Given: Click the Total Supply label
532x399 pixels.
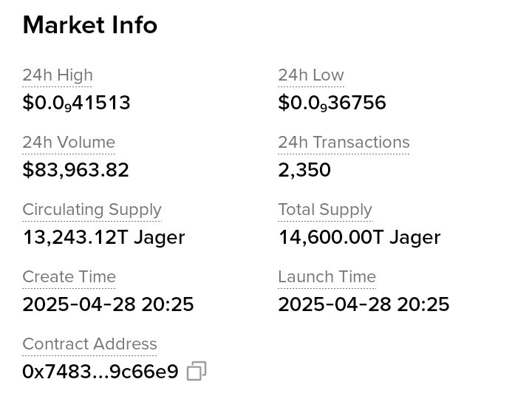Looking at the screenshot, I should pyautogui.click(x=325, y=210).
